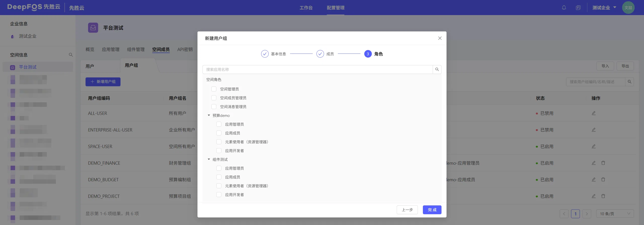Click the 上一步 button
Viewport: 644px width, 225px height.
tap(407, 210)
